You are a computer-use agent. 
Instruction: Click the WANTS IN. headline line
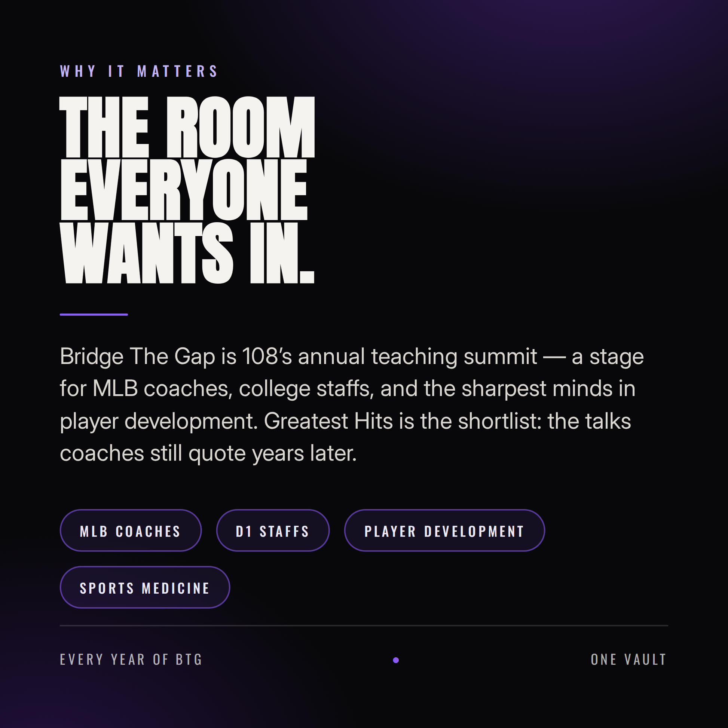coord(187,253)
